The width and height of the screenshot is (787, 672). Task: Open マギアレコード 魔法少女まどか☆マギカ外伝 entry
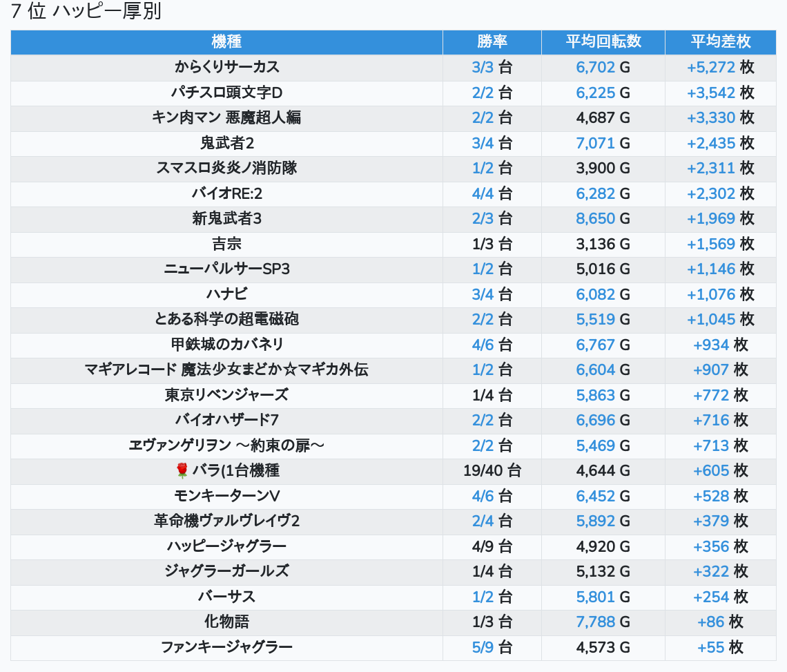pyautogui.click(x=226, y=369)
